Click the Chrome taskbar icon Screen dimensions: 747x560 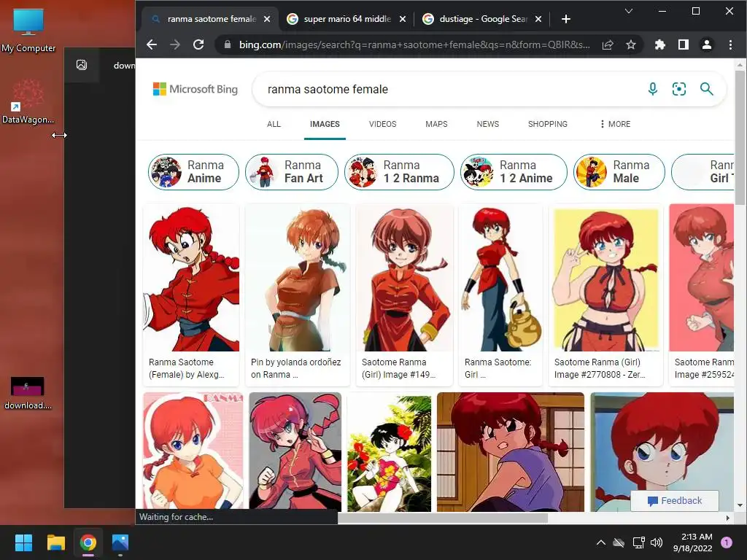click(88, 542)
